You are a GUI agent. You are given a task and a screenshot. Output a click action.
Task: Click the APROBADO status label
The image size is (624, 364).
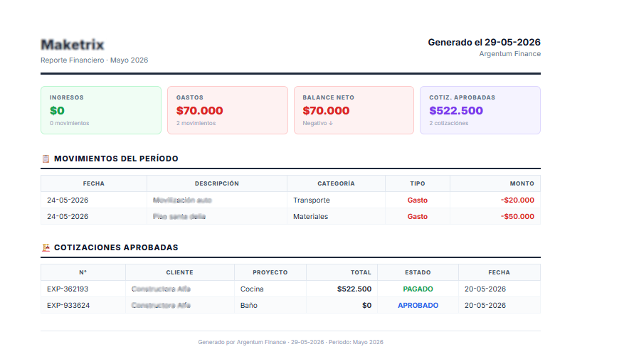click(418, 306)
